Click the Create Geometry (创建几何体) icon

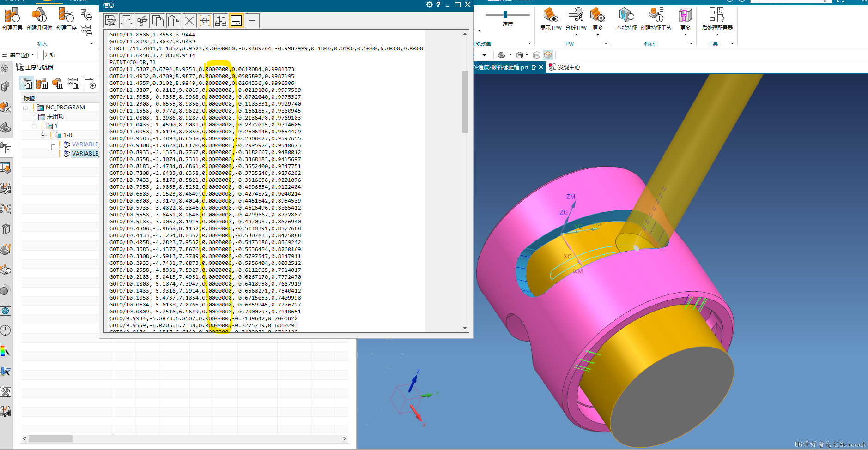pyautogui.click(x=39, y=15)
